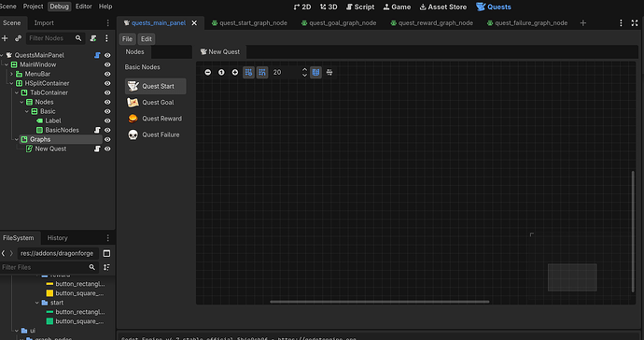
Task: Add a new node to scene tree
Action: tap(5, 38)
